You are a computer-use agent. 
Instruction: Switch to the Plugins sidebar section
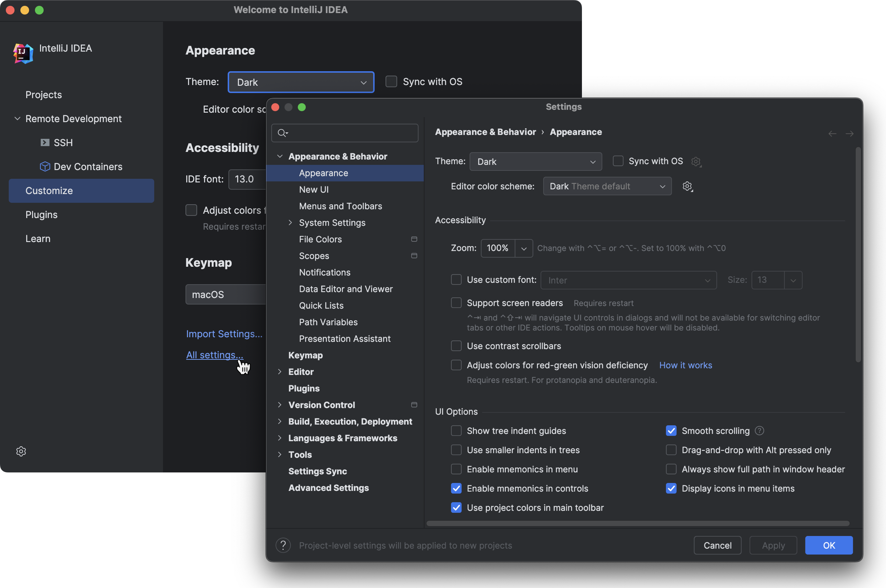coord(41,214)
